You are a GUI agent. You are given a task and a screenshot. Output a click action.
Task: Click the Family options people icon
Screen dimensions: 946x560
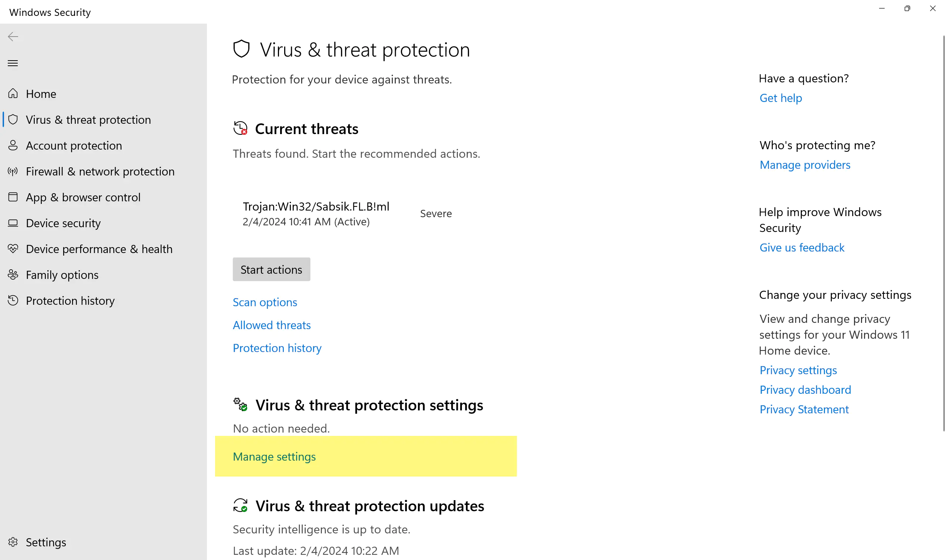13,275
